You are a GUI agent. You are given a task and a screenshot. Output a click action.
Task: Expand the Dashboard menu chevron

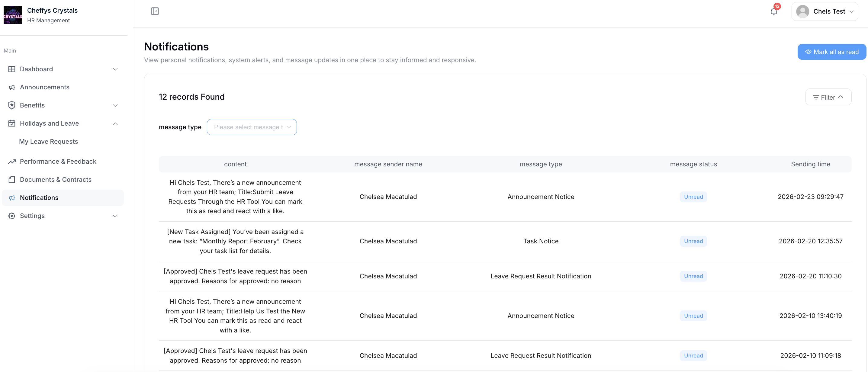tap(115, 69)
